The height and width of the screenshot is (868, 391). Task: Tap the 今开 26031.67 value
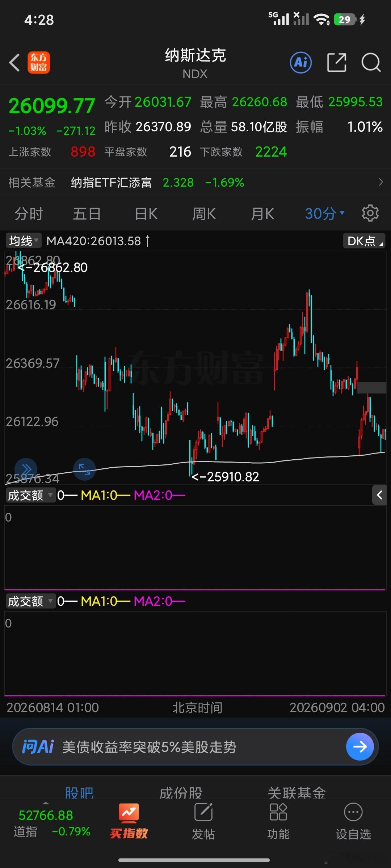pos(163,102)
